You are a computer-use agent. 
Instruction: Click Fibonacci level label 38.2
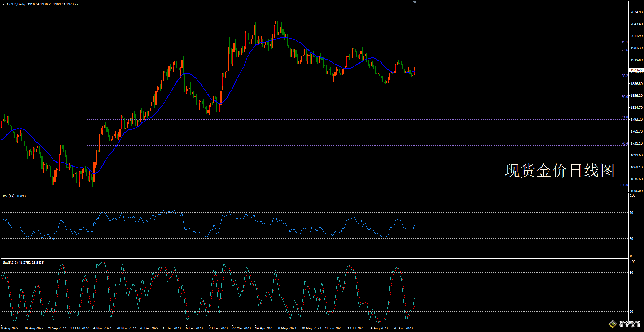pyautogui.click(x=625, y=76)
